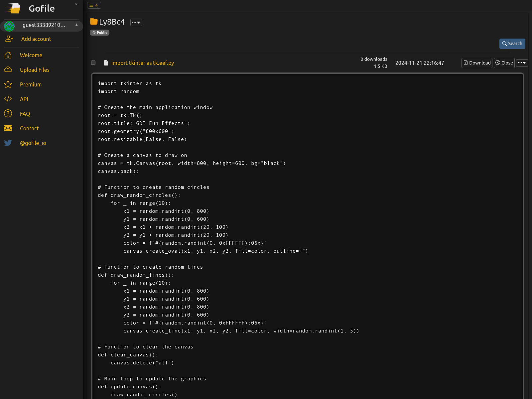532x399 pixels.
Task: Click the 'def draw_random_lines():' line
Action: [136, 275]
